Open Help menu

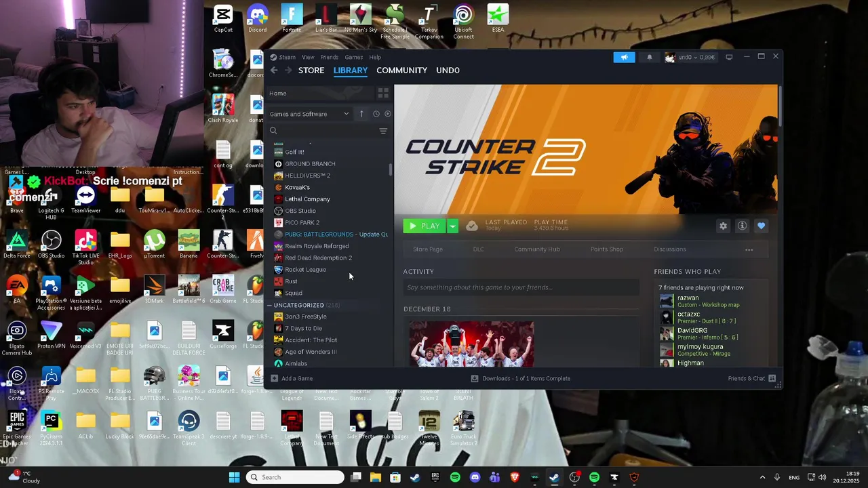pyautogui.click(x=375, y=57)
